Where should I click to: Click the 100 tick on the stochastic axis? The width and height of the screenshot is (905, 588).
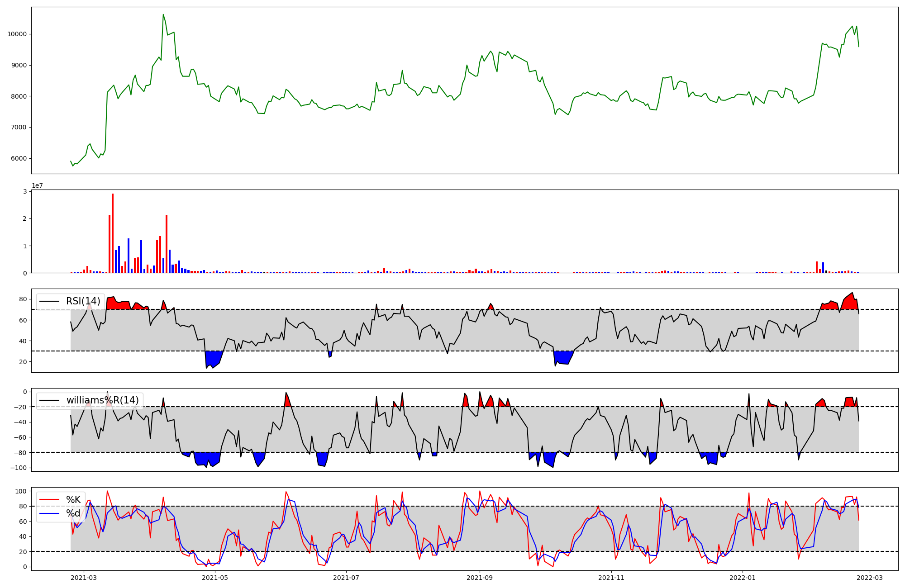[x=21, y=491]
